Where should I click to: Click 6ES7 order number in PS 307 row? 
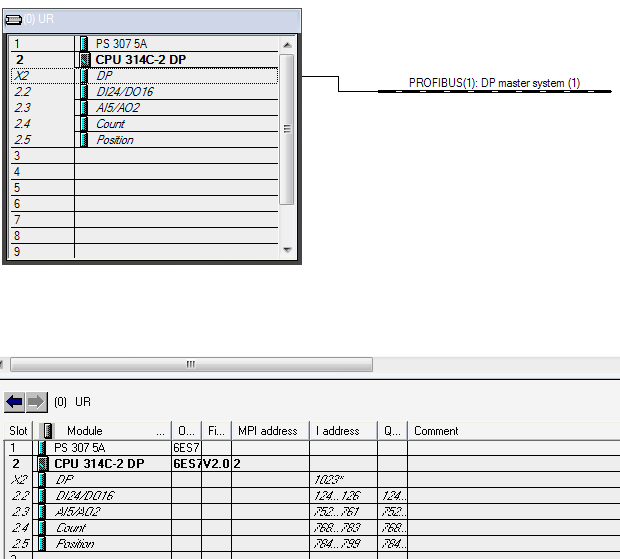[186, 448]
